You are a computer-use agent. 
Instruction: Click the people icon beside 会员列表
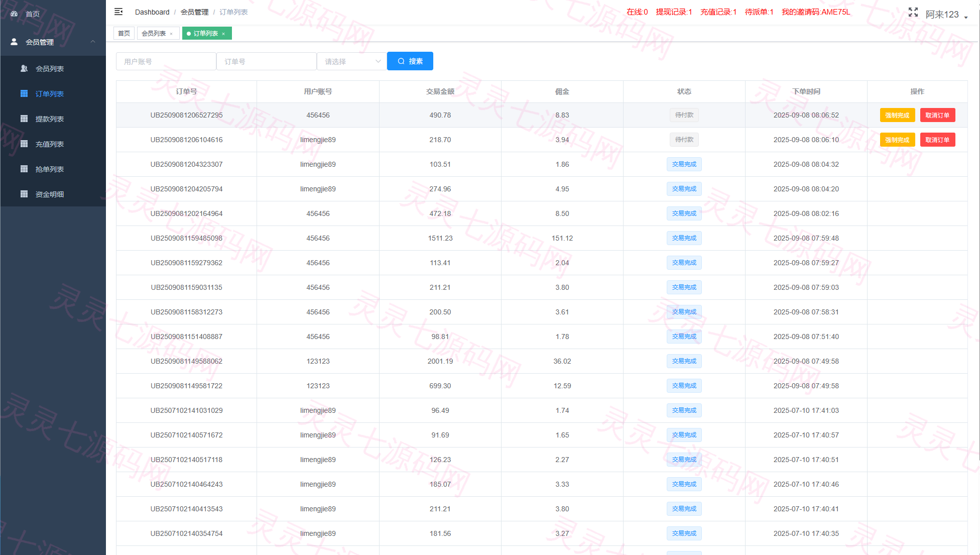pyautogui.click(x=24, y=68)
